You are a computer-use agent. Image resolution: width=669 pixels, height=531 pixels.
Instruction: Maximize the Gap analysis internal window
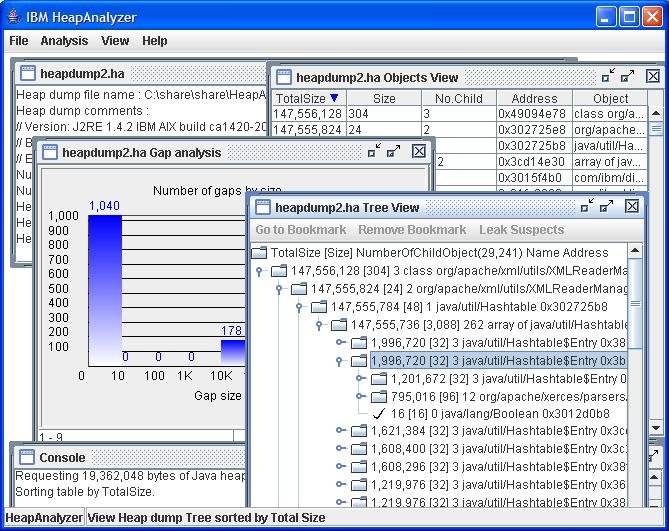(x=394, y=152)
